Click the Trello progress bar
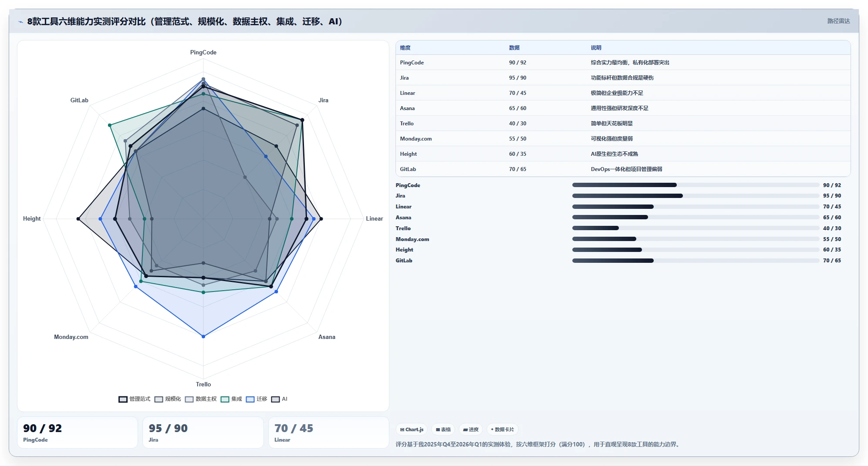 [696, 228]
